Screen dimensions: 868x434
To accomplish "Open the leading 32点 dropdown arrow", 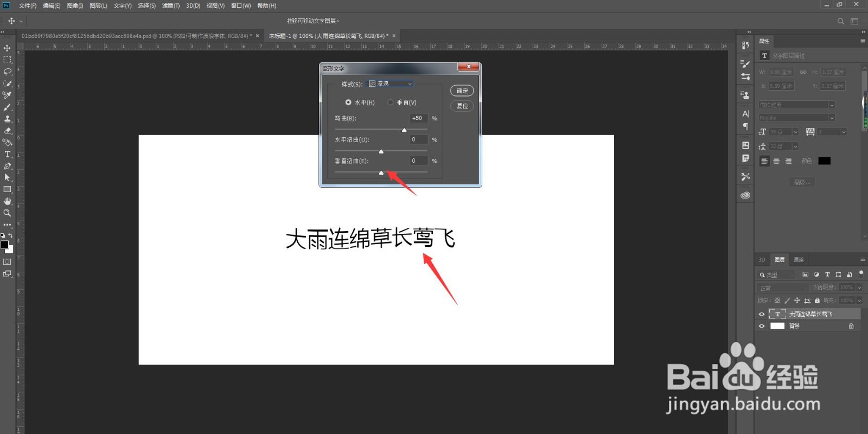I will [x=796, y=146].
